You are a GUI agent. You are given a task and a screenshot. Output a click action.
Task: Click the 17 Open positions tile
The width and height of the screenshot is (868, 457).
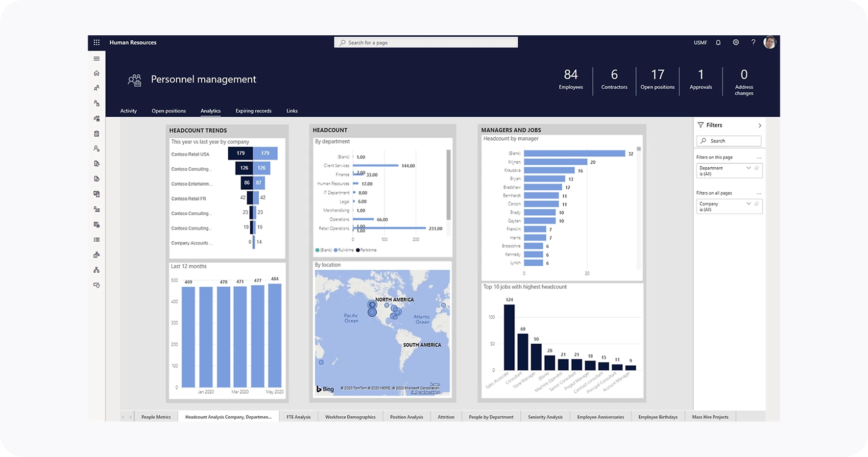[x=657, y=80]
